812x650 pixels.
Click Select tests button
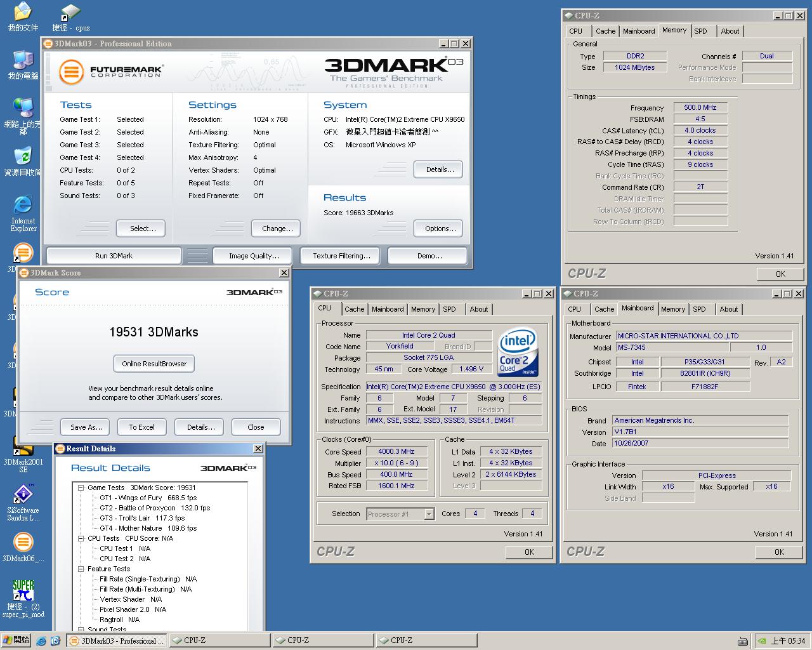[141, 229]
